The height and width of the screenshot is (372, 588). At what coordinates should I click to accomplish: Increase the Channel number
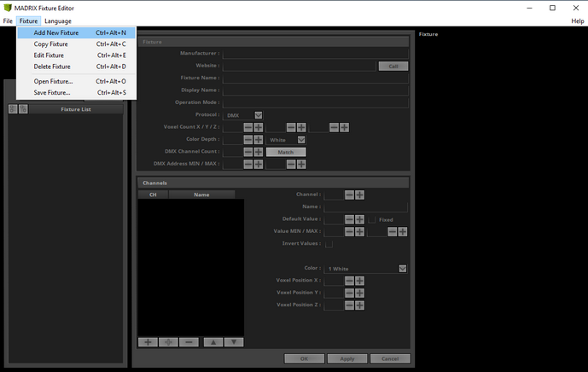(359, 195)
